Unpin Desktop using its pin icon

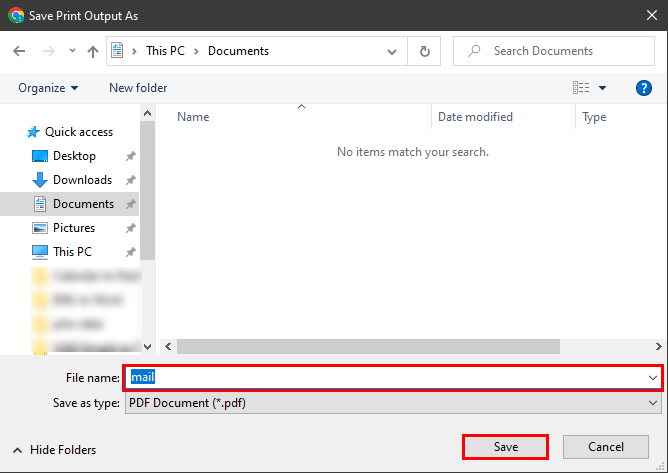[x=131, y=156]
